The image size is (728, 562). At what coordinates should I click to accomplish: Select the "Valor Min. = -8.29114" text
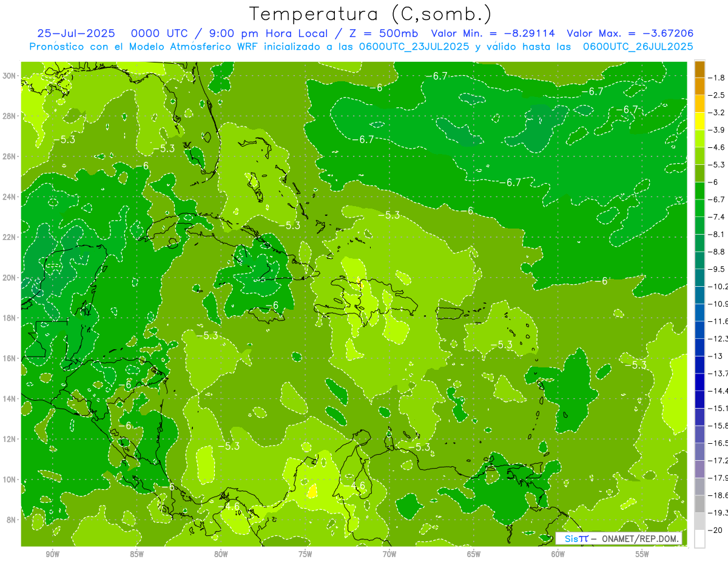(493, 33)
